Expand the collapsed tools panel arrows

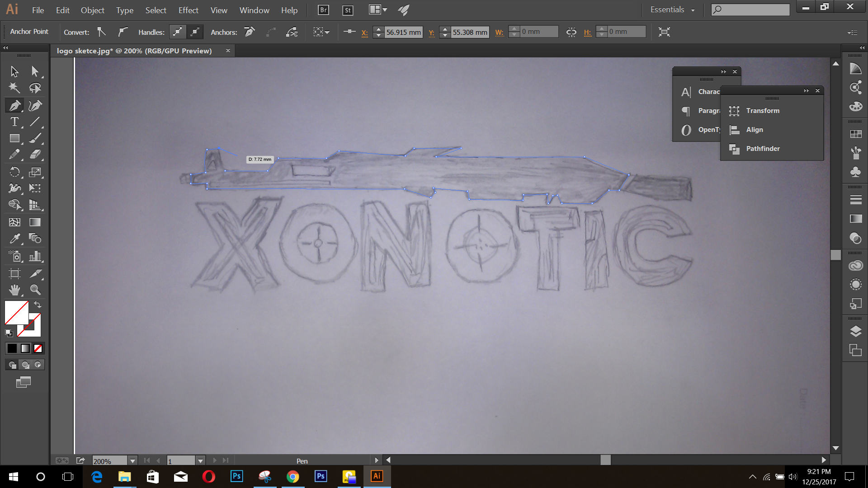point(5,47)
